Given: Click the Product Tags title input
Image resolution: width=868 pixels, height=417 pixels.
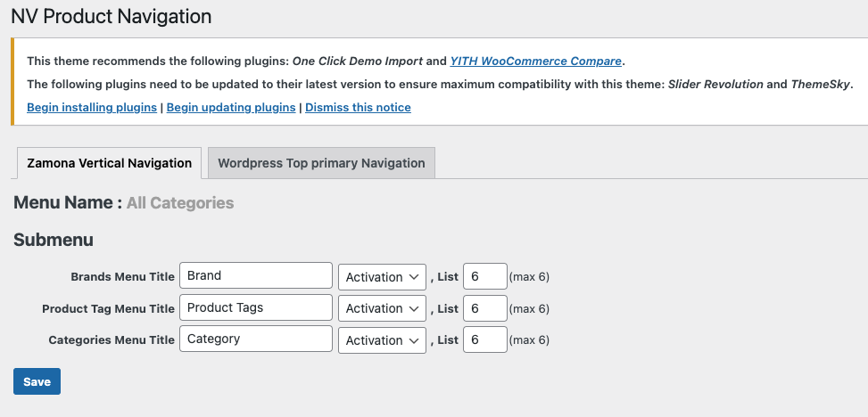Looking at the screenshot, I should 255,308.
